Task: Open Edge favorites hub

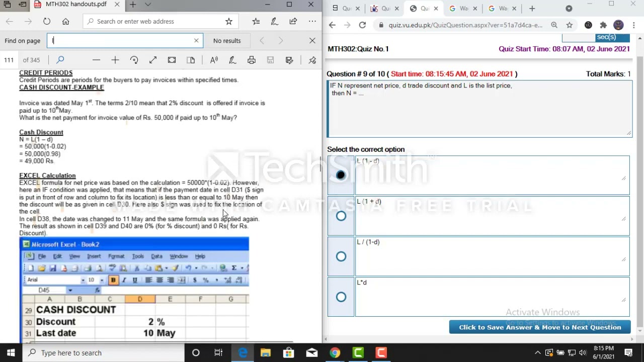Action: point(256,21)
